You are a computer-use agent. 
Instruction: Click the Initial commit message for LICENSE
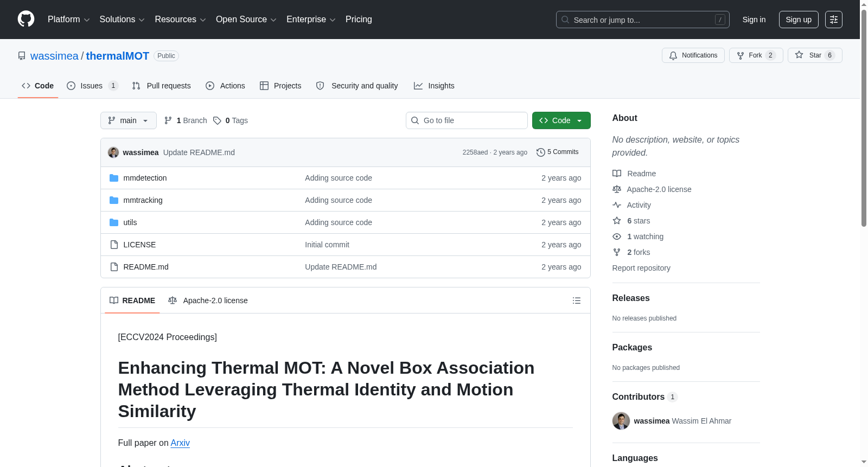(x=327, y=245)
